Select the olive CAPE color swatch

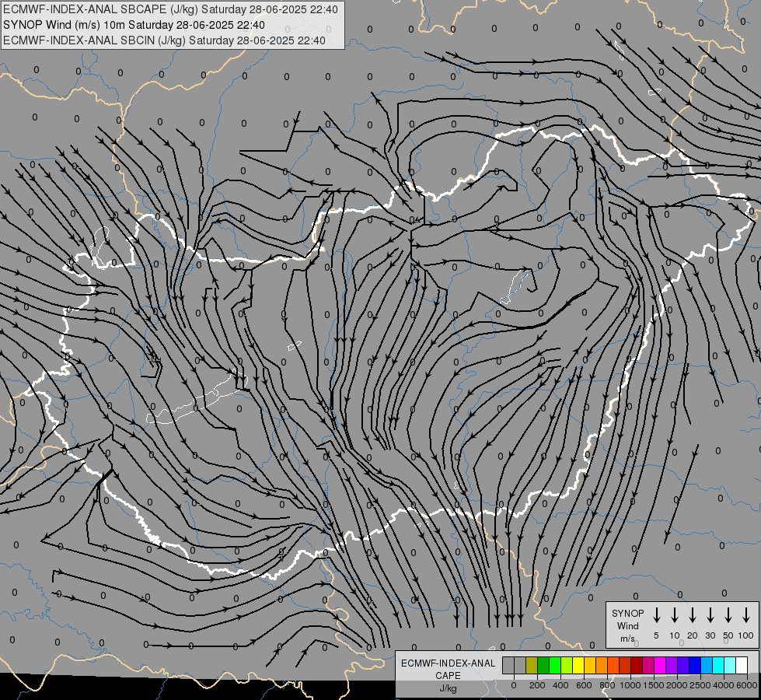pos(532,665)
